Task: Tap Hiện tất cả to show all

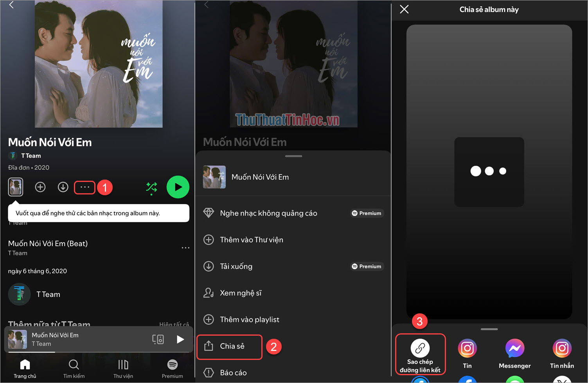Action: point(174,324)
